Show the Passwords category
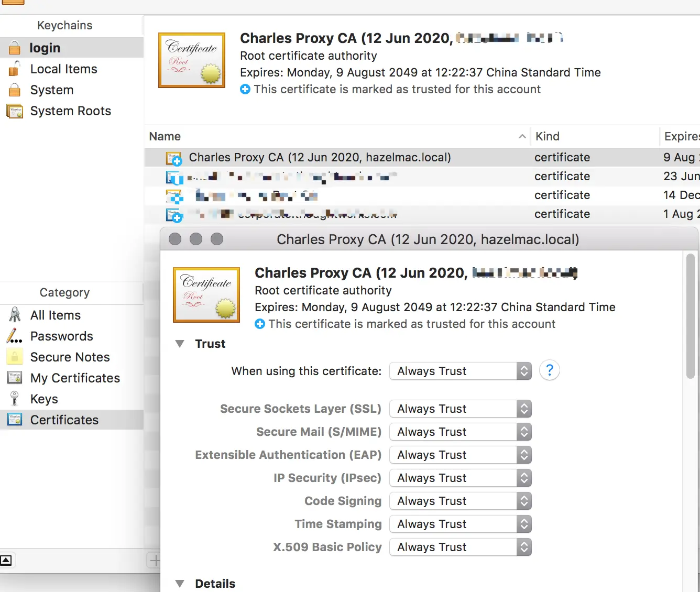 tap(72, 336)
